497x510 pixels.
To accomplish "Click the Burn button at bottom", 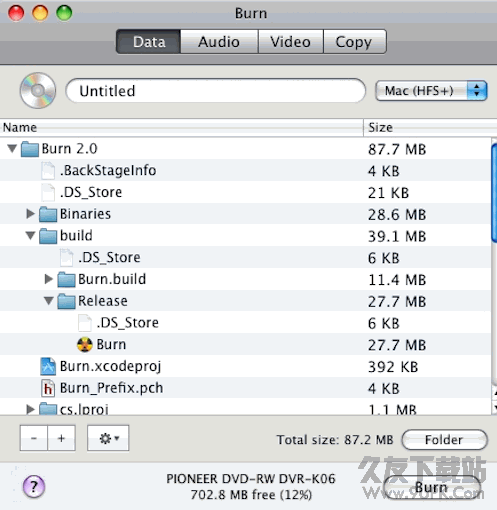I will [x=432, y=487].
